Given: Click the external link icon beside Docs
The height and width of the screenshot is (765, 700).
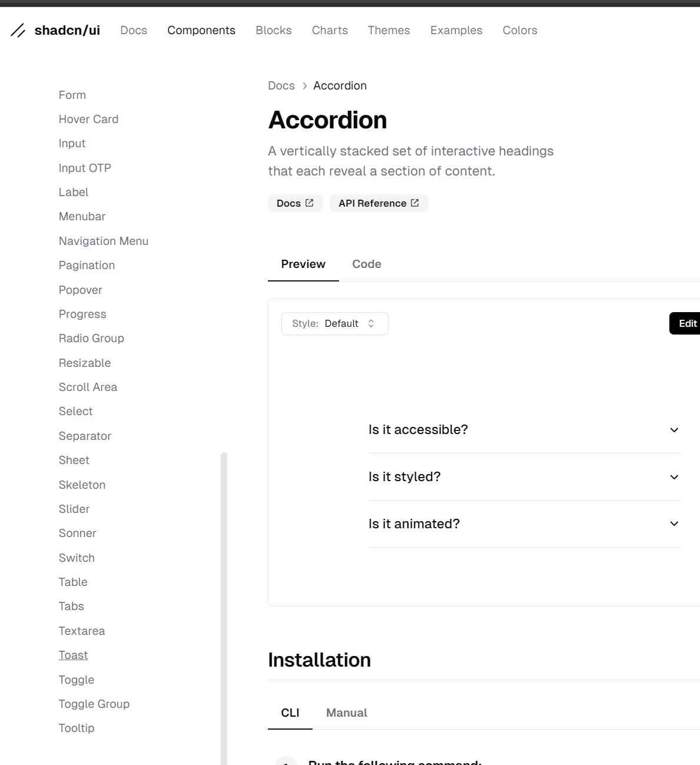Looking at the screenshot, I should pos(310,203).
